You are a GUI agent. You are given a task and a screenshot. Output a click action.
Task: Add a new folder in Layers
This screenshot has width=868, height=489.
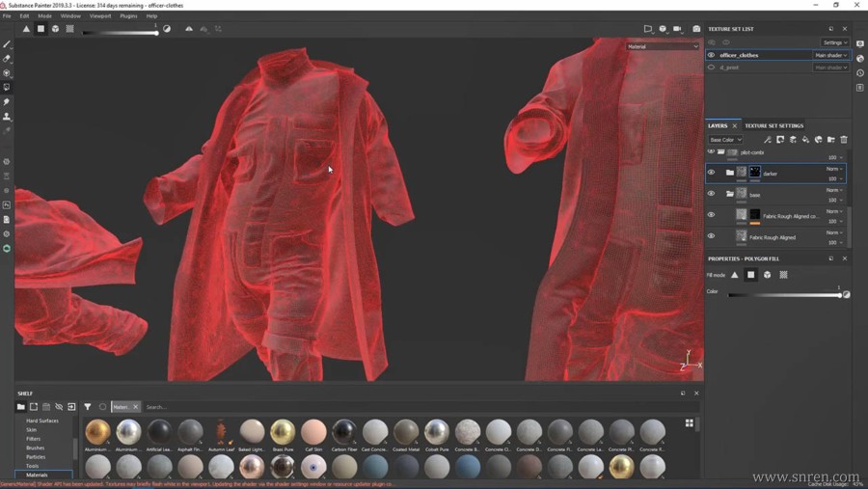(831, 140)
